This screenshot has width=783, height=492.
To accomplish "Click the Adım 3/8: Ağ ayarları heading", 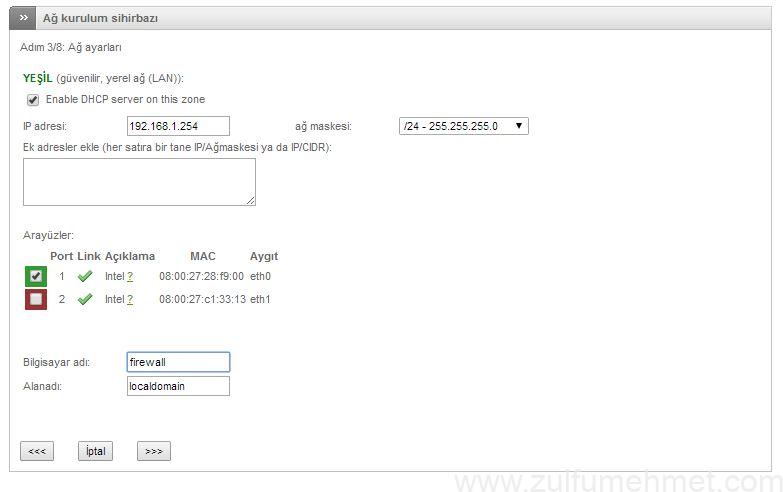I will (x=70, y=47).
